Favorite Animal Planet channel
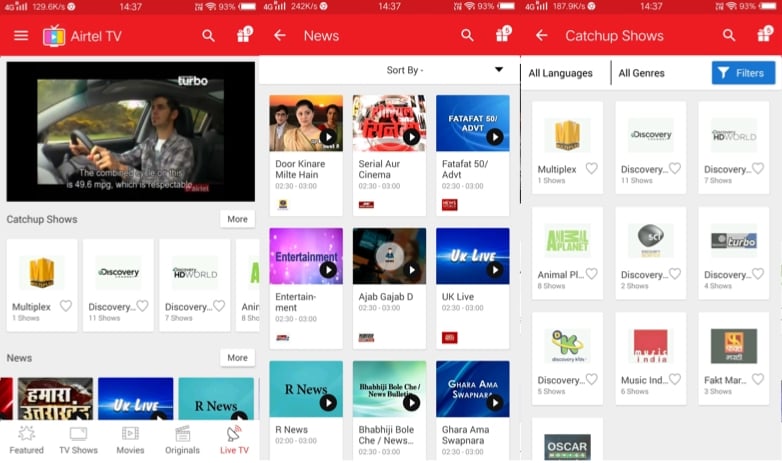782x463 pixels. [591, 273]
